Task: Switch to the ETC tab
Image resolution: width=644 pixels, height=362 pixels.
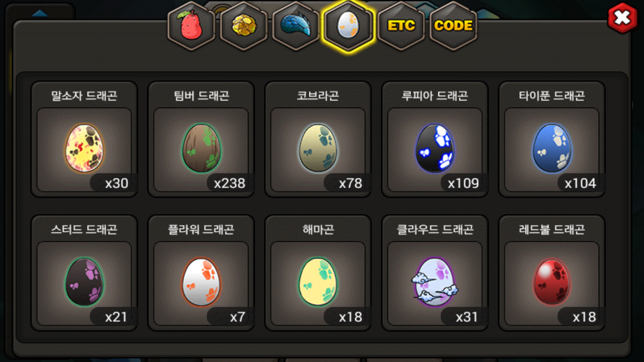Action: (401, 26)
